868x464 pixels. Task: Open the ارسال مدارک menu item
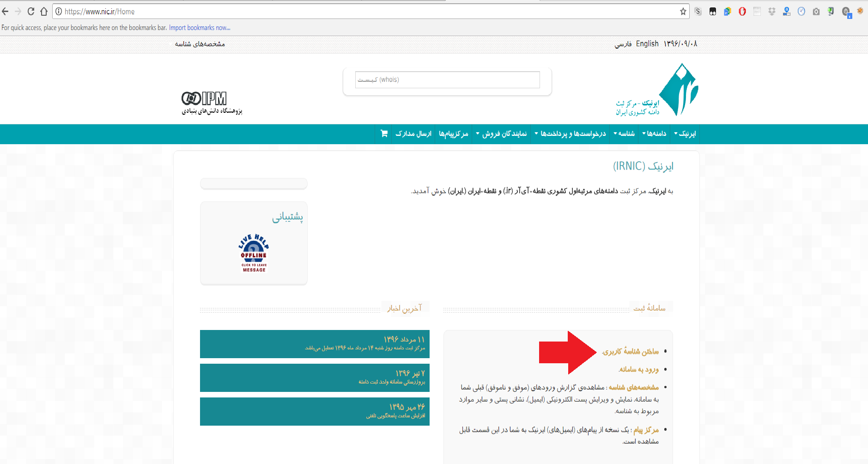click(x=413, y=134)
